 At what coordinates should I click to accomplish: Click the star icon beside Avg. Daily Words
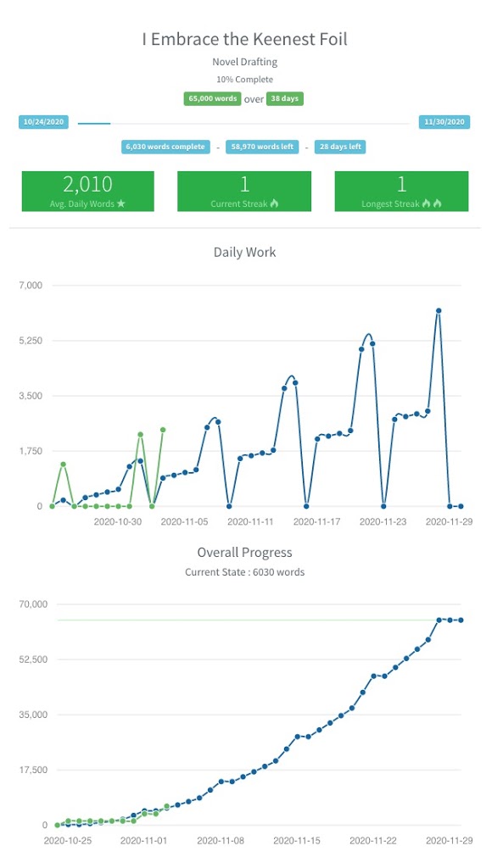coord(120,203)
